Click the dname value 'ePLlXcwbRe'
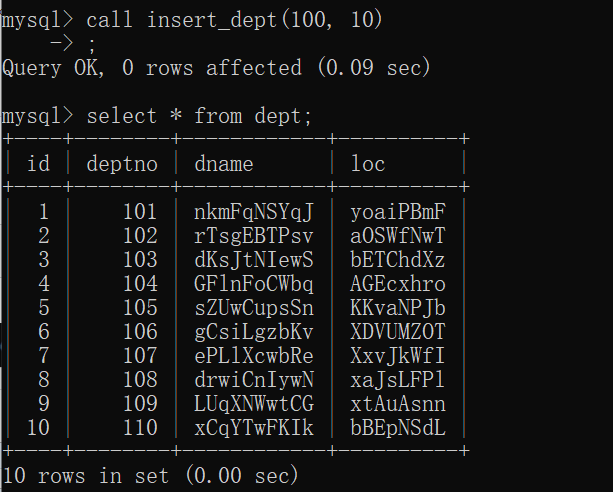 click(254, 356)
